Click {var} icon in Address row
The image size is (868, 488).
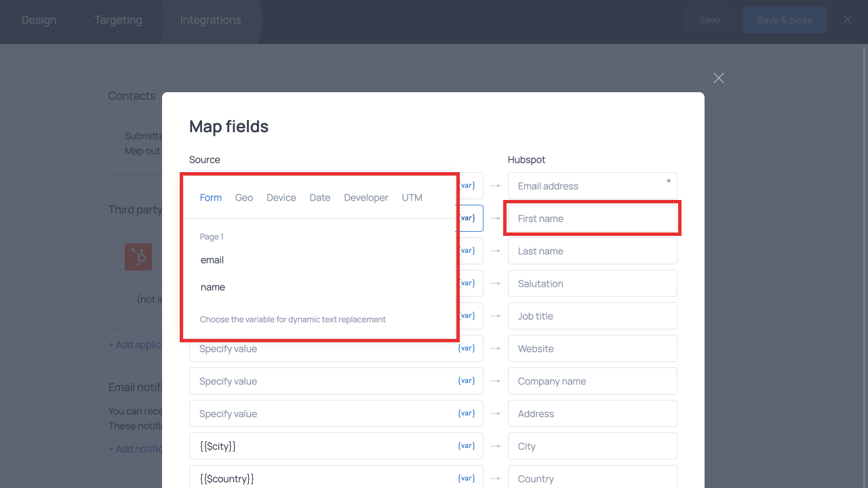tap(467, 413)
